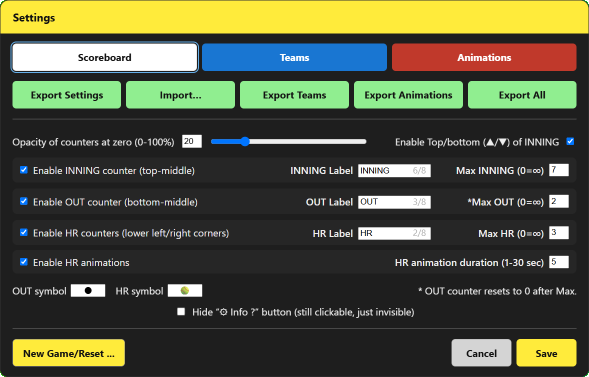Image resolution: width=589 pixels, height=377 pixels.
Task: Toggle Enable HR animations checkbox
Action: pyautogui.click(x=24, y=262)
